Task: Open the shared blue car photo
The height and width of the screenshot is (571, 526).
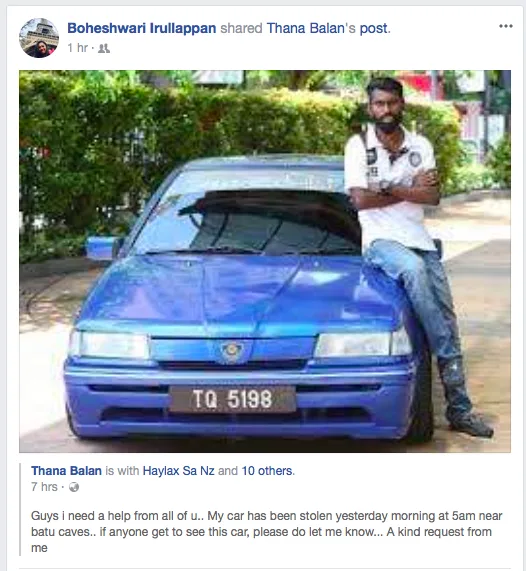Action: 265,261
